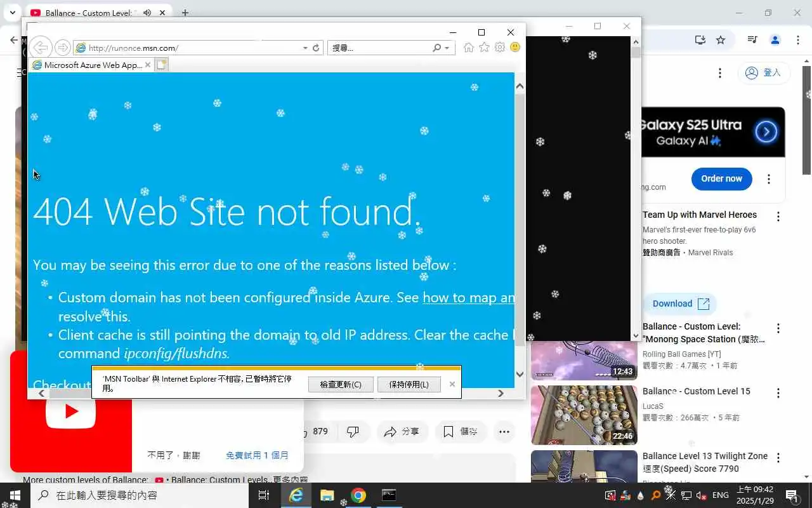Open Ballance Custom Level 15 thumbnail
Screen dimensions: 812x508
(x=584, y=415)
